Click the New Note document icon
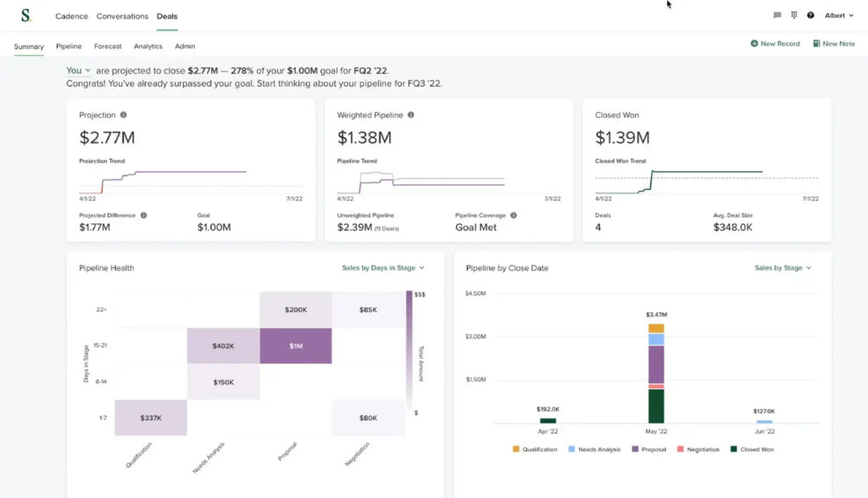Screen dimensions: 868x498 click(816, 43)
